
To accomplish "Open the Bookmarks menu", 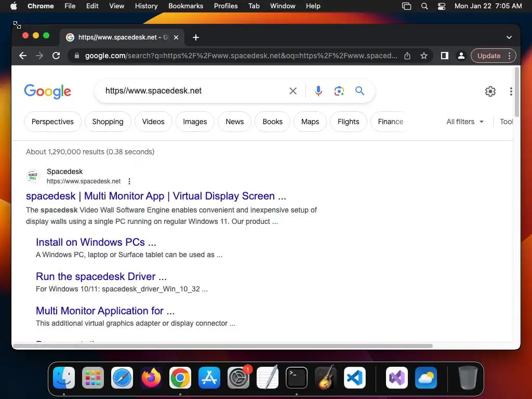I will click(186, 6).
